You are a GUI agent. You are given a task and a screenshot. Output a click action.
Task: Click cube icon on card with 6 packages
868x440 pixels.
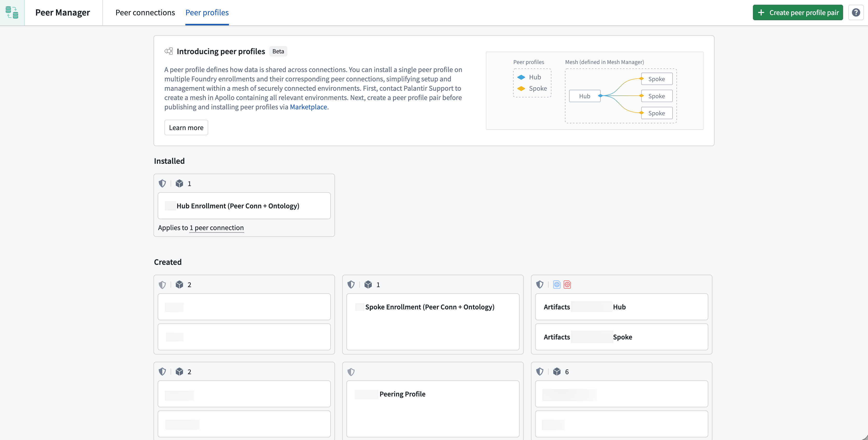pyautogui.click(x=557, y=372)
